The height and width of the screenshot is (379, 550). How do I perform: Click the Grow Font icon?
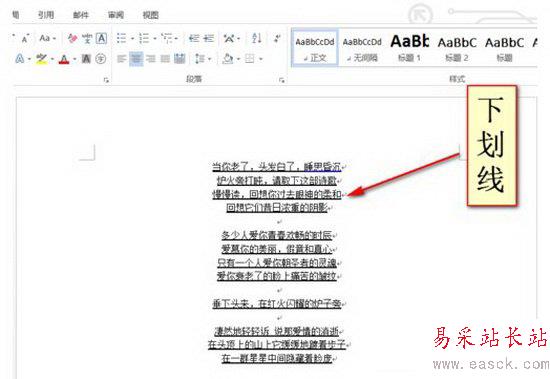tap(26, 38)
